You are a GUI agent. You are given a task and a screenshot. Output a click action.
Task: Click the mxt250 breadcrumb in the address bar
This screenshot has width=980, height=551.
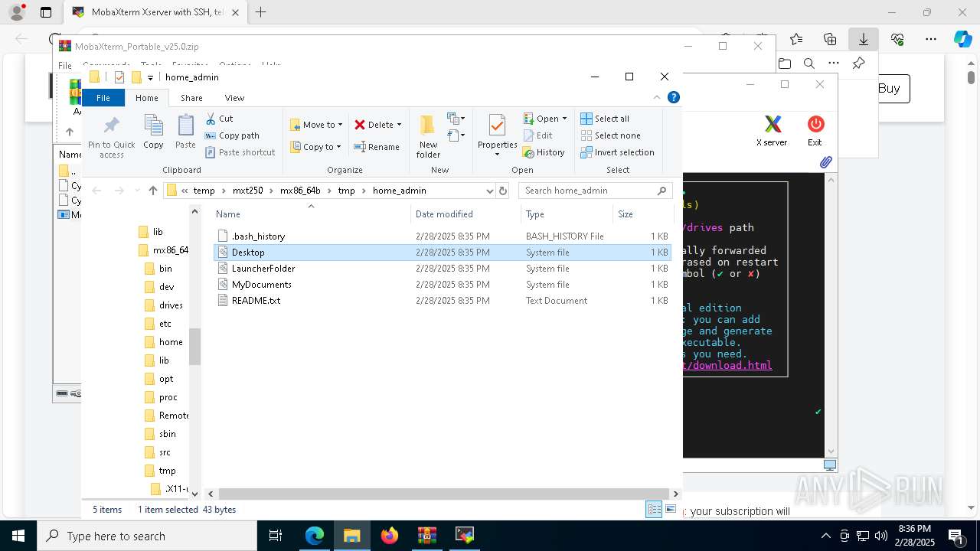(247, 191)
